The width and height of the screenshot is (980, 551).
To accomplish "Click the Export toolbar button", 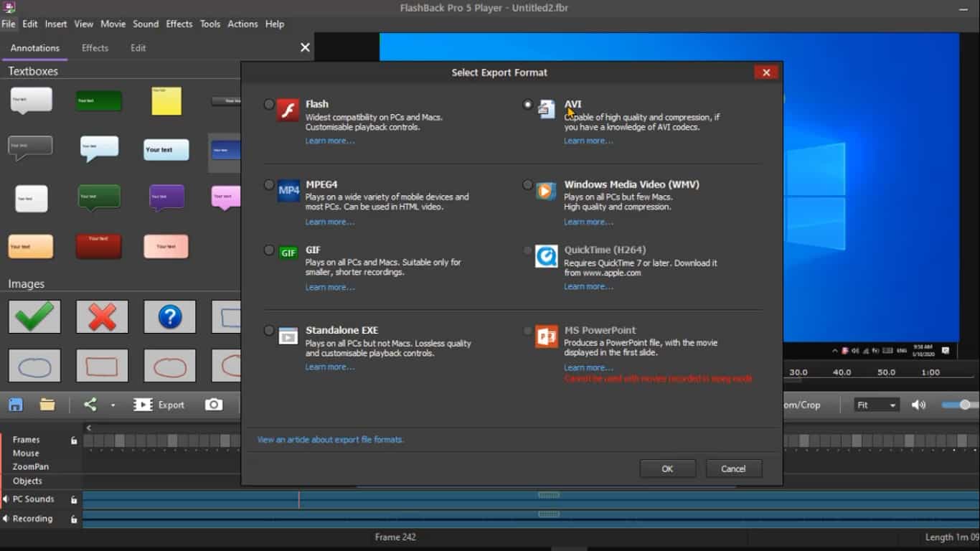I will tap(159, 405).
